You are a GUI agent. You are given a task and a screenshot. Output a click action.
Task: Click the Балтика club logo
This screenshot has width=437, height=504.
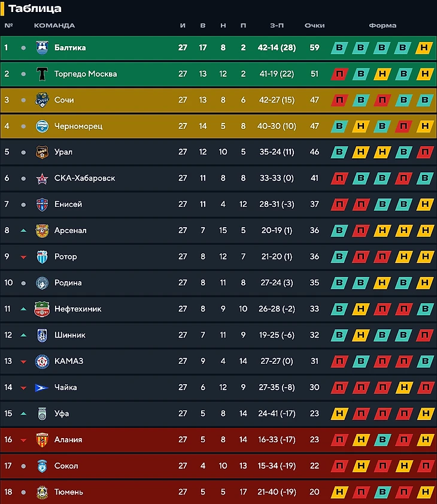click(x=42, y=48)
